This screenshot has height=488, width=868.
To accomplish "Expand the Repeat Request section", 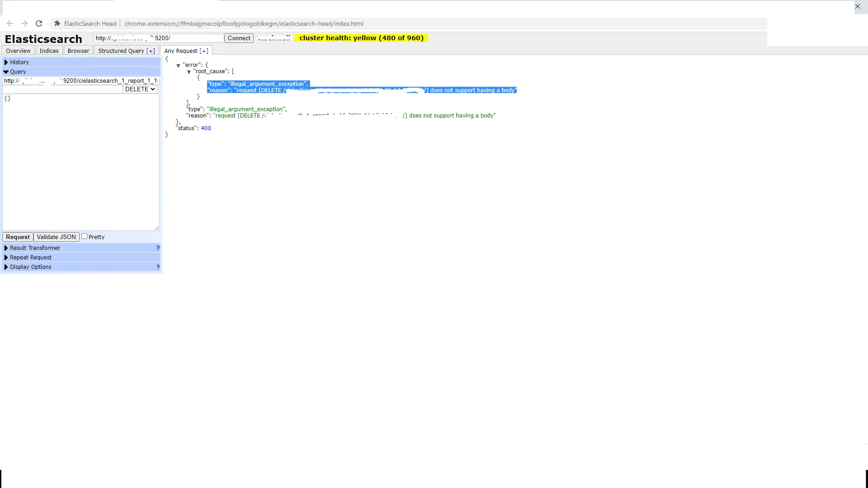I will coord(31,258).
